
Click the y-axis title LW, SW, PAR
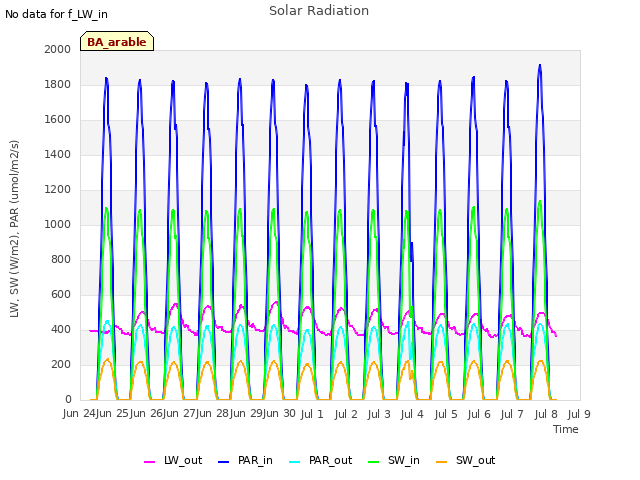tap(15, 229)
